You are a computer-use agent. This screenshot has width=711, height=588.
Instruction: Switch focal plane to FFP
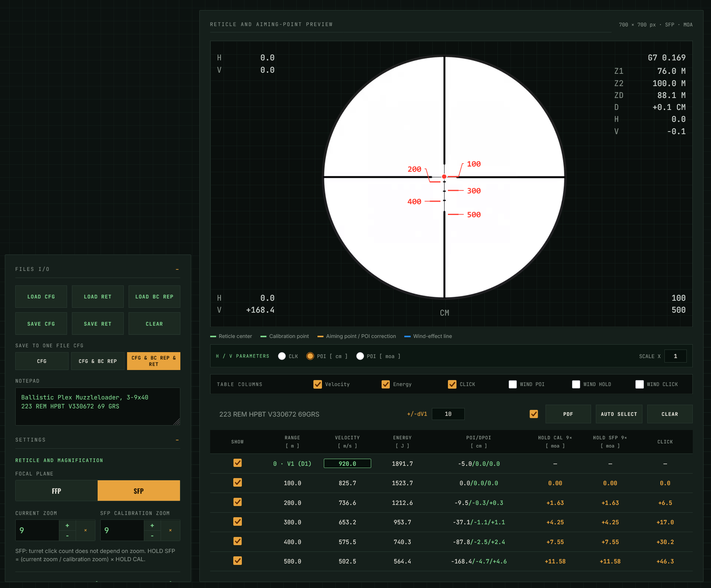(56, 491)
